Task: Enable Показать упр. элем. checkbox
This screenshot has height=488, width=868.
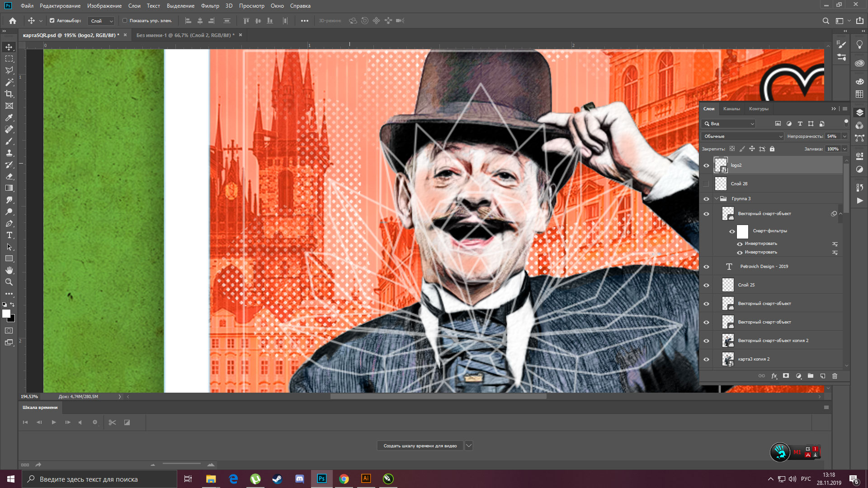Action: click(125, 21)
